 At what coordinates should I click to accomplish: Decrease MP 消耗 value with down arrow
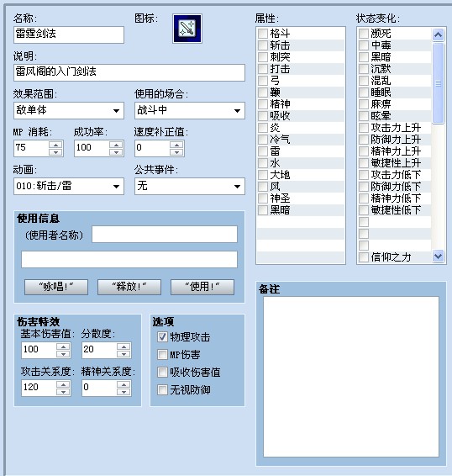pos(55,152)
